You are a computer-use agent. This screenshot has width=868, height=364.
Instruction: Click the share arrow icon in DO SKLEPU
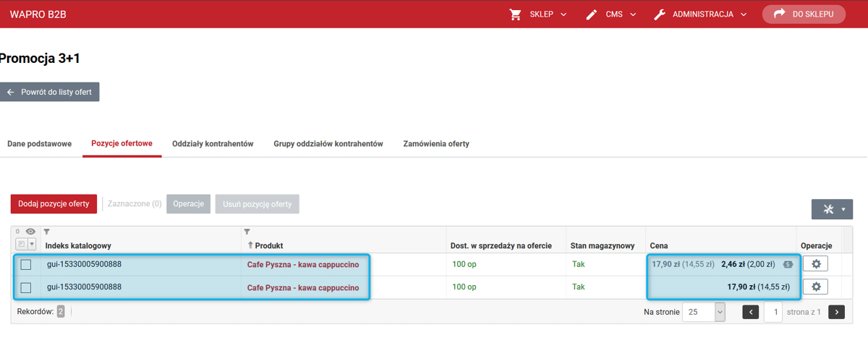[780, 14]
